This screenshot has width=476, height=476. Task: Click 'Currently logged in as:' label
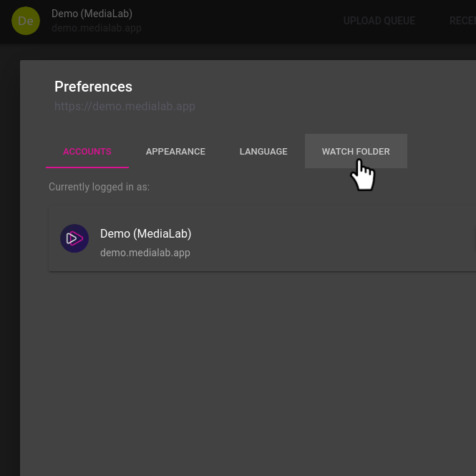pyautogui.click(x=99, y=187)
